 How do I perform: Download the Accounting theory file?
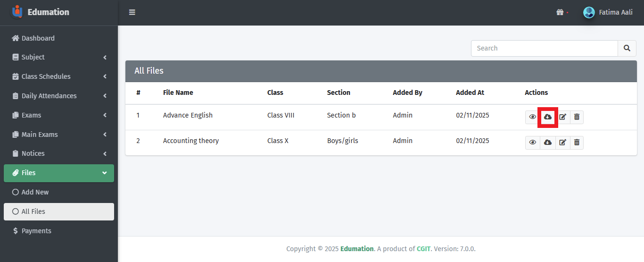(547, 143)
